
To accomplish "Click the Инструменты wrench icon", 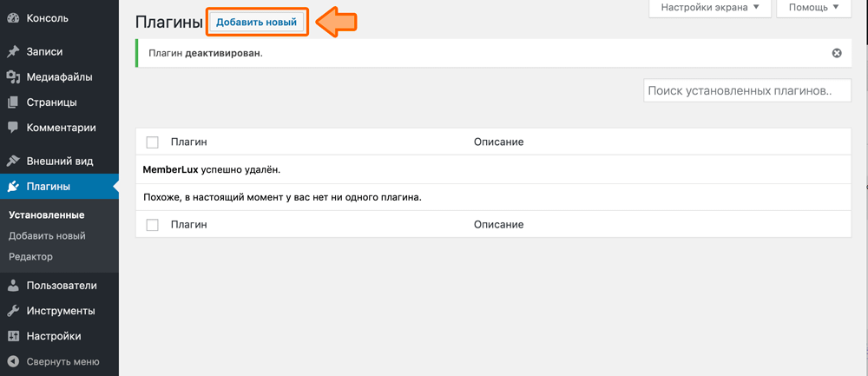I will tap(13, 311).
